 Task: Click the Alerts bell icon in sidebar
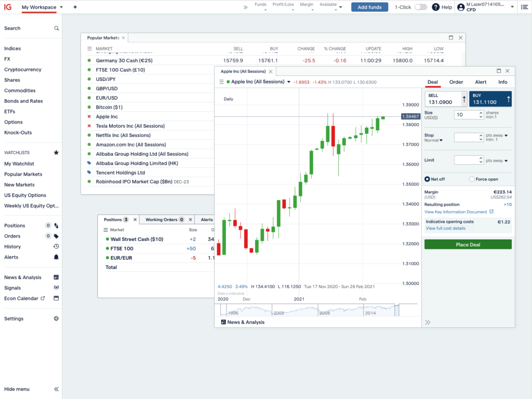(x=56, y=257)
